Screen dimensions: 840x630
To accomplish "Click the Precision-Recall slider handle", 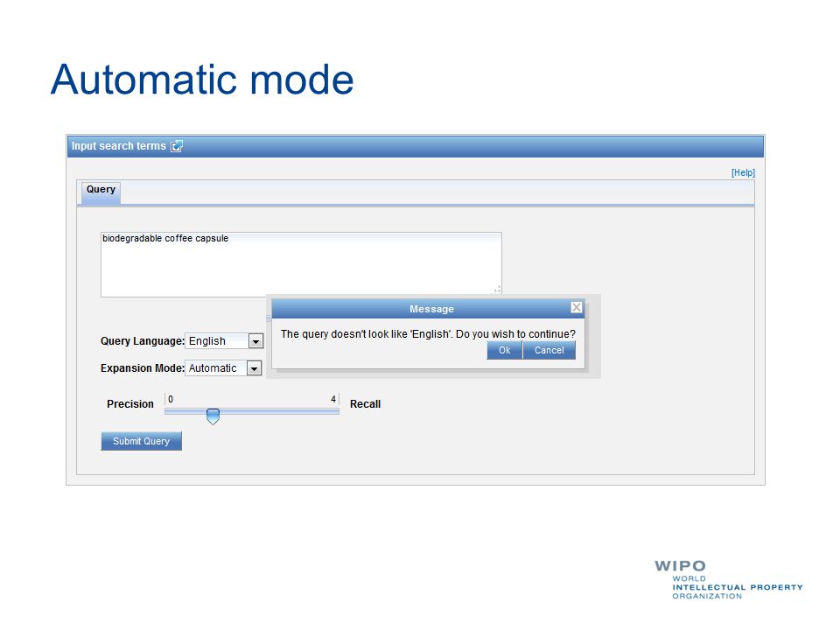I will coord(213,416).
